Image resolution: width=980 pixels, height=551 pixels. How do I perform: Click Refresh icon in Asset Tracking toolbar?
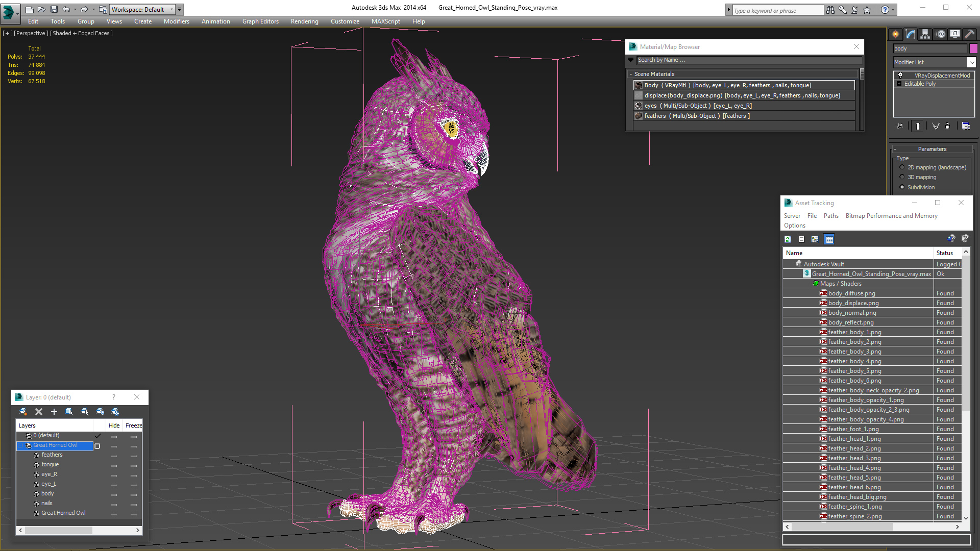pyautogui.click(x=788, y=239)
